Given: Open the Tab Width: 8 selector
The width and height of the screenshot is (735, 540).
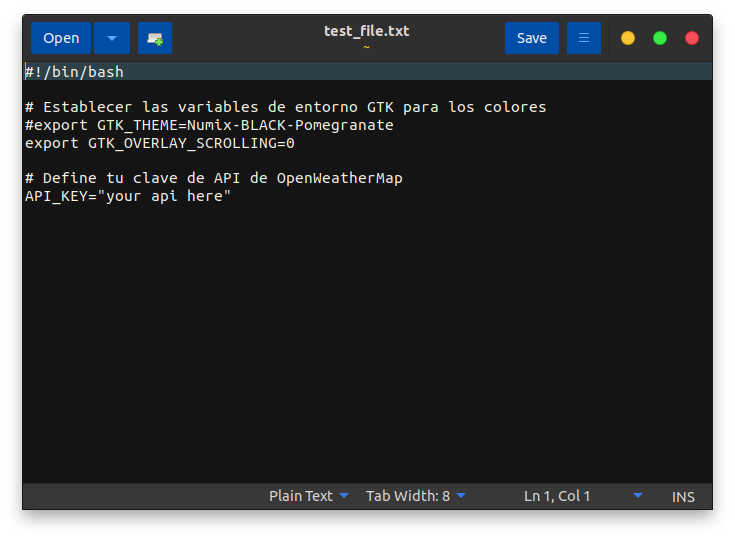Looking at the screenshot, I should [x=416, y=496].
